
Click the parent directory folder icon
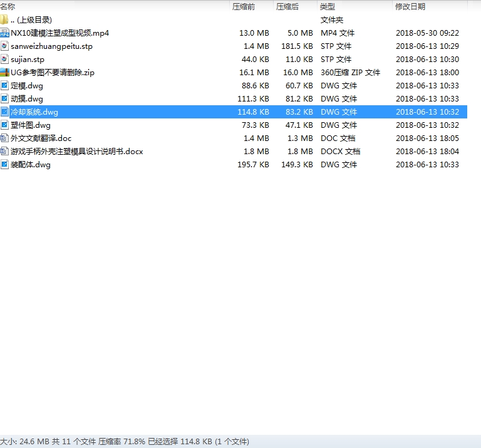tap(4, 19)
